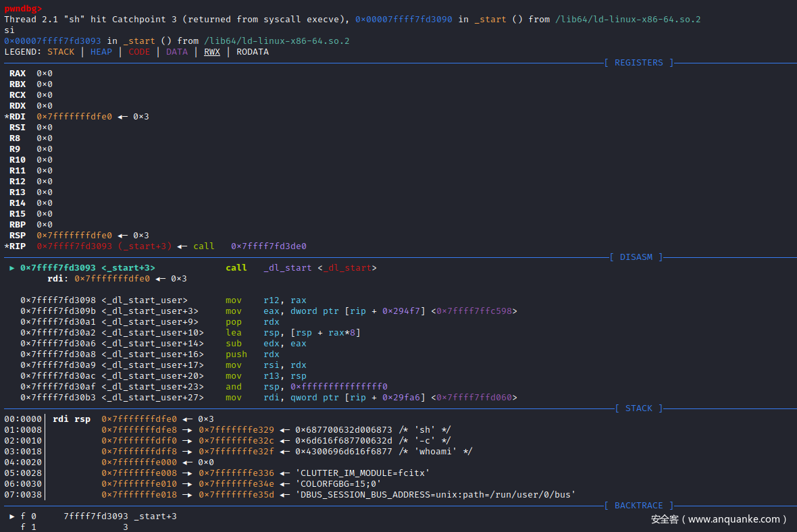Image resolution: width=797 pixels, height=532 pixels.
Task: Select the CODE legend color label
Action: (x=139, y=52)
